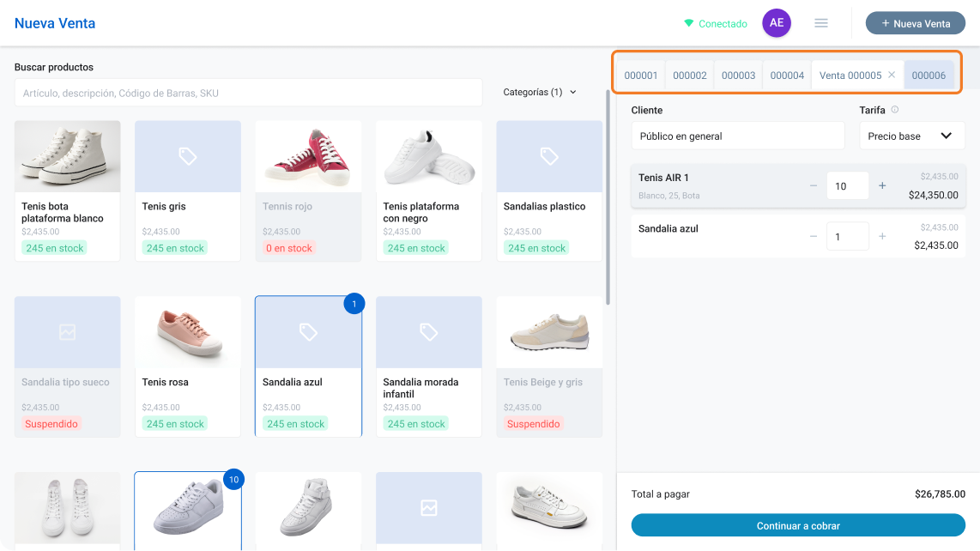The width and height of the screenshot is (980, 551).
Task: Click the Sandalias plastico tag placeholder icon
Action: point(548,155)
